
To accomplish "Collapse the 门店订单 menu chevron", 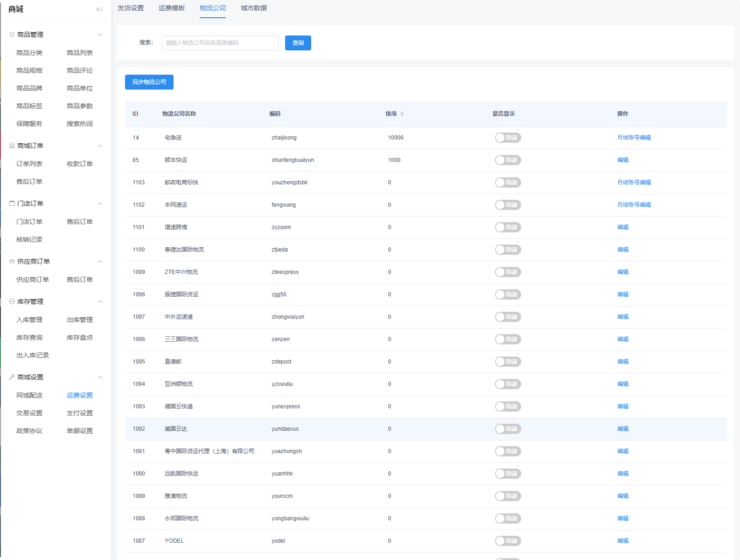I will click(x=100, y=203).
